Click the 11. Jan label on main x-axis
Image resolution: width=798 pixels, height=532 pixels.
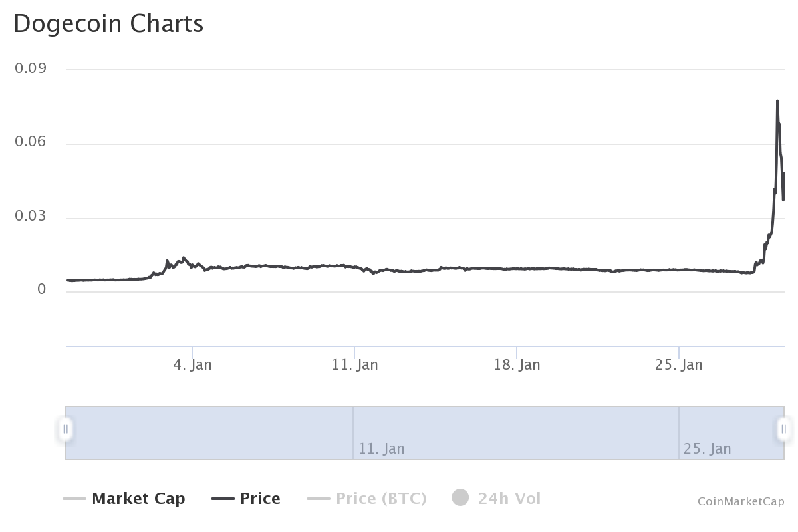(x=354, y=364)
